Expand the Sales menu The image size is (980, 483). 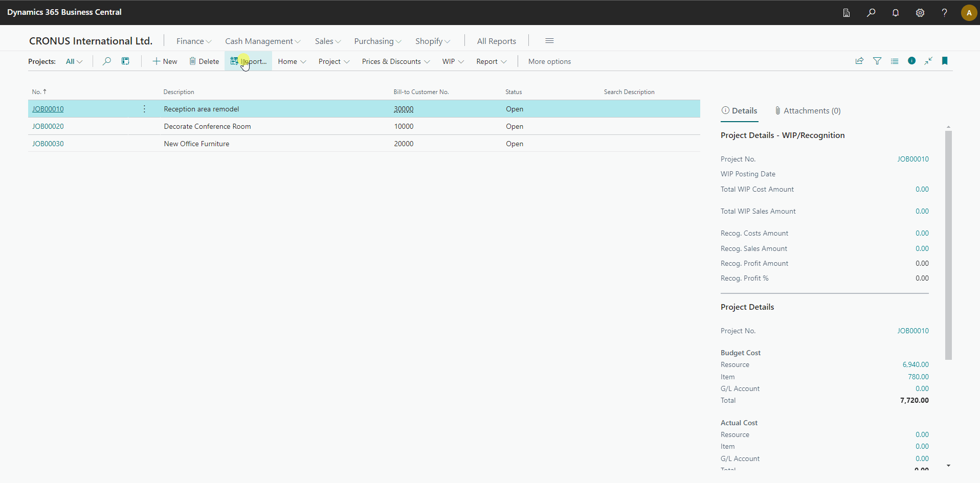pyautogui.click(x=328, y=41)
